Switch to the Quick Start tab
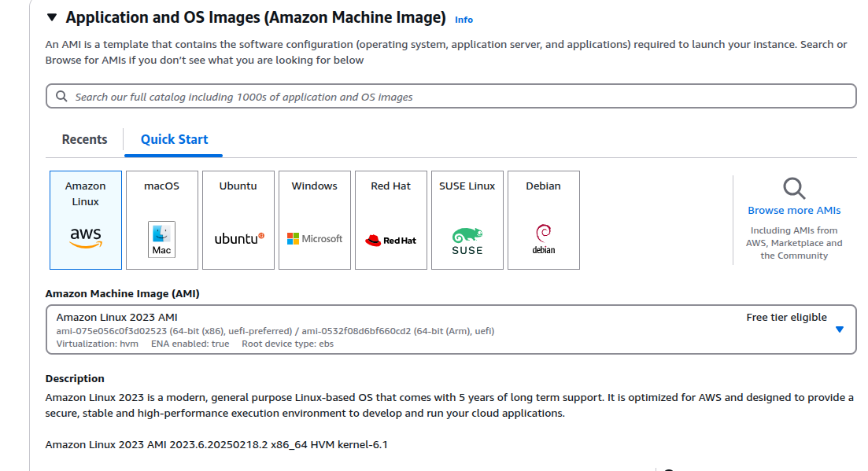The height and width of the screenshot is (471, 868). click(x=175, y=139)
